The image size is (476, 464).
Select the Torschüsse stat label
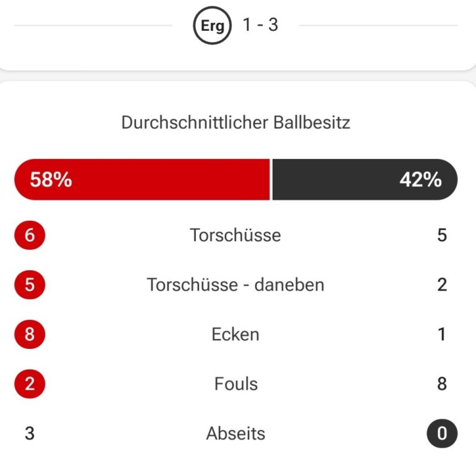236,235
